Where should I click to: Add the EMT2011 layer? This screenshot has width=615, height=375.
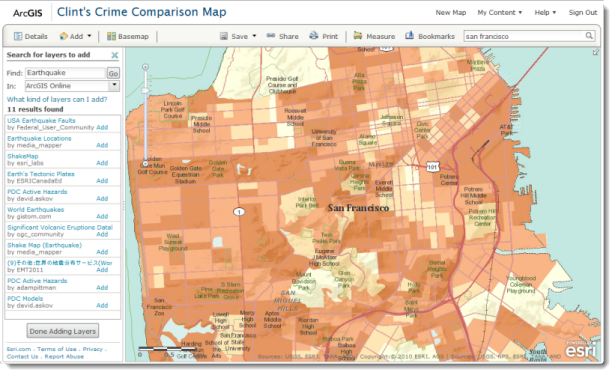[x=102, y=270]
